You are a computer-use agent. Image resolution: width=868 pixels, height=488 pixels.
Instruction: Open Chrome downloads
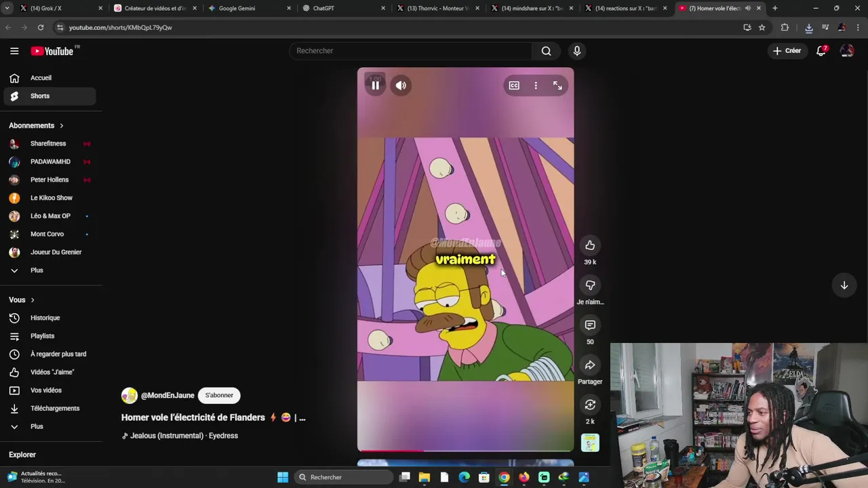[x=809, y=28]
